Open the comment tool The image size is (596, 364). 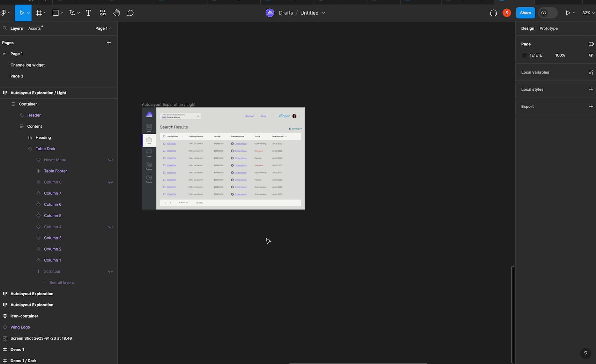[x=130, y=13]
